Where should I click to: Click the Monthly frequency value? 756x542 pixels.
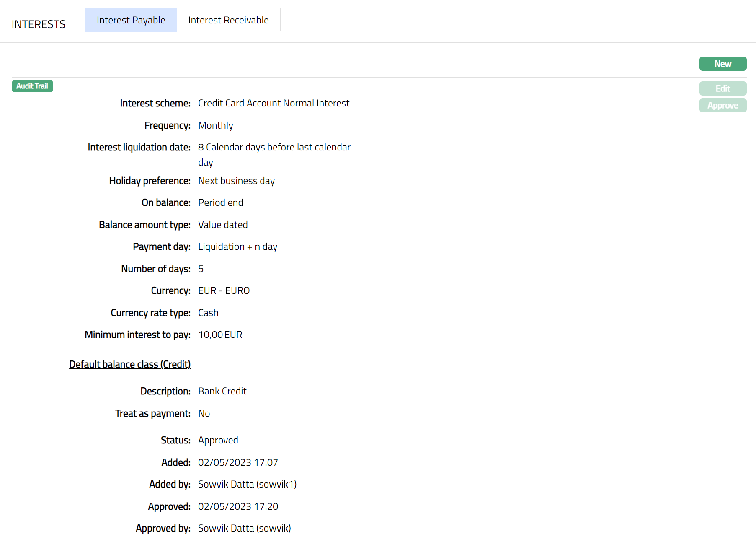pyautogui.click(x=215, y=125)
